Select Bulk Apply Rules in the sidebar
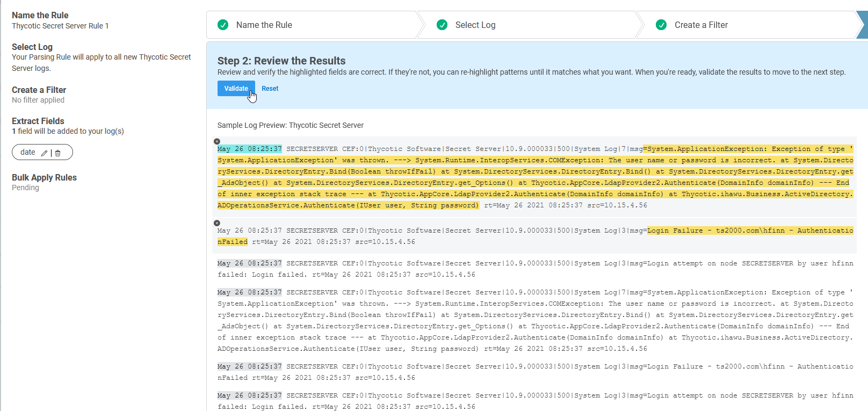The height and width of the screenshot is (411, 868). pyautogui.click(x=44, y=177)
